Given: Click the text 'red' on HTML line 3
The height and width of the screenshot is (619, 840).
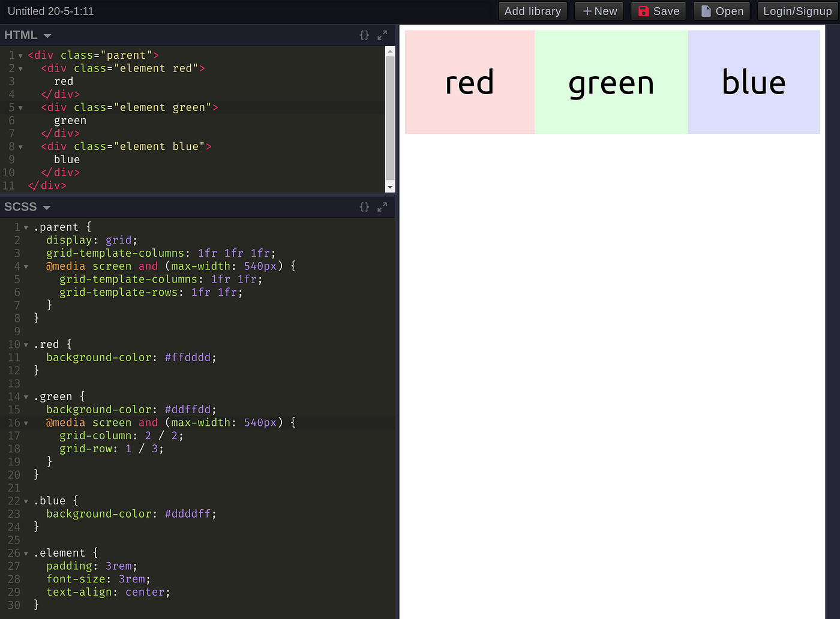Looking at the screenshot, I should tap(64, 82).
